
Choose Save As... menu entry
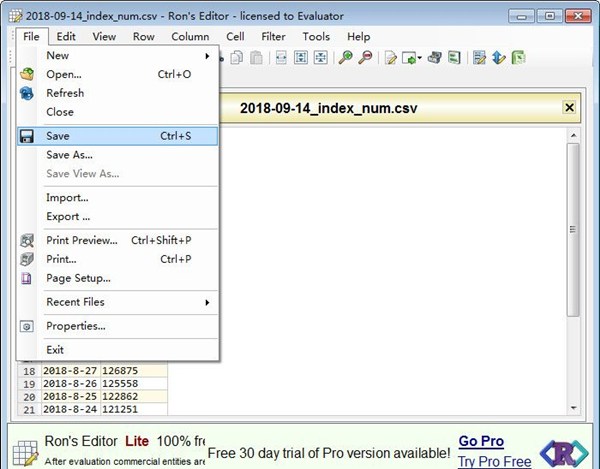point(69,155)
